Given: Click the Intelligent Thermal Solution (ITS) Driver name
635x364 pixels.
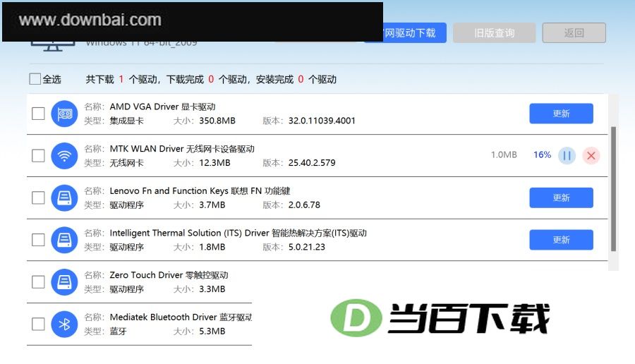Looking at the screenshot, I should point(238,233).
